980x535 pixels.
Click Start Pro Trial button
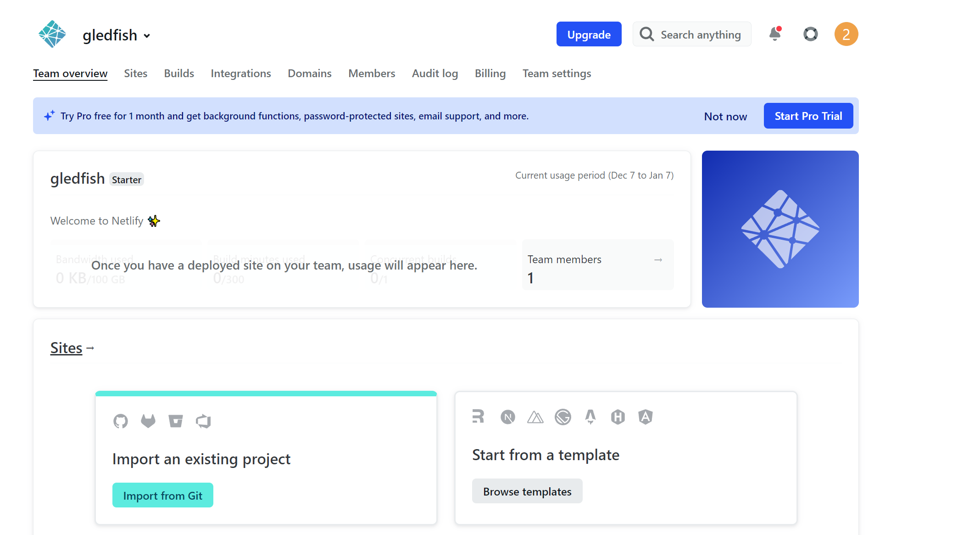(808, 116)
